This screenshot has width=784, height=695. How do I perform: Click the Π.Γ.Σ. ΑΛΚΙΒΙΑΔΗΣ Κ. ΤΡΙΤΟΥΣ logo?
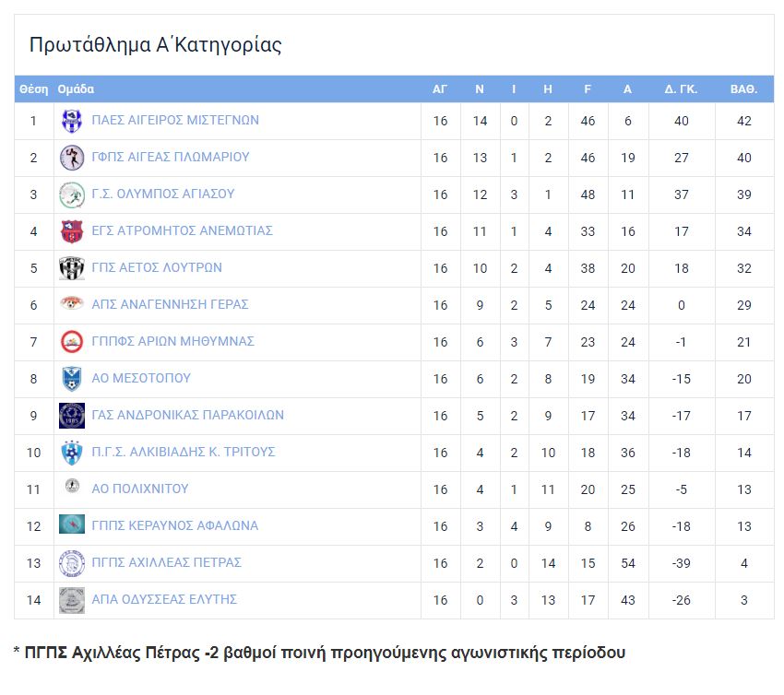[x=72, y=453]
